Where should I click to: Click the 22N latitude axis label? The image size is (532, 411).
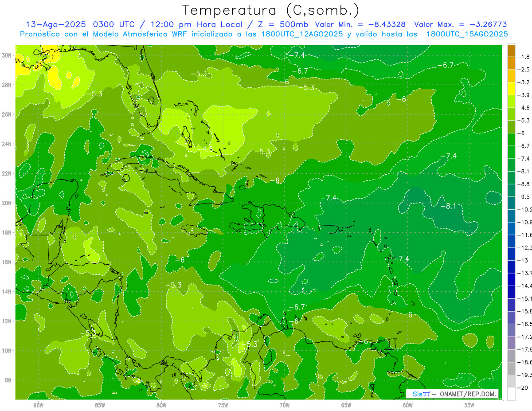pyautogui.click(x=8, y=173)
